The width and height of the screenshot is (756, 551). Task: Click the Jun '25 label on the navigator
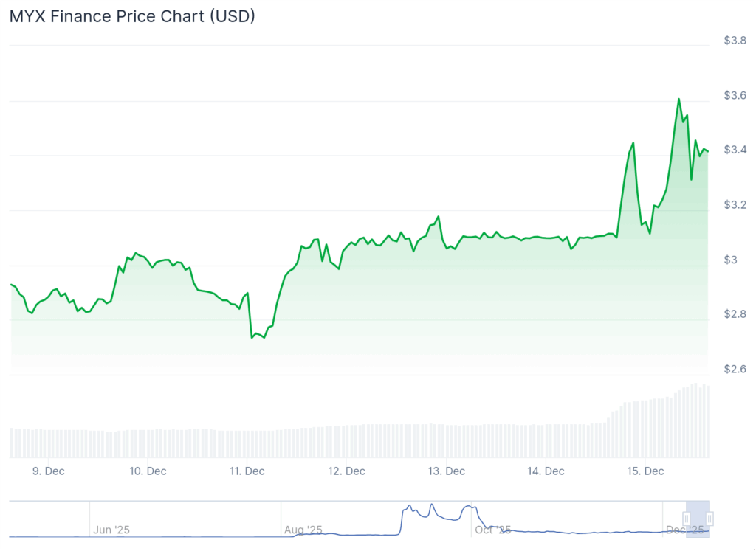click(x=111, y=530)
